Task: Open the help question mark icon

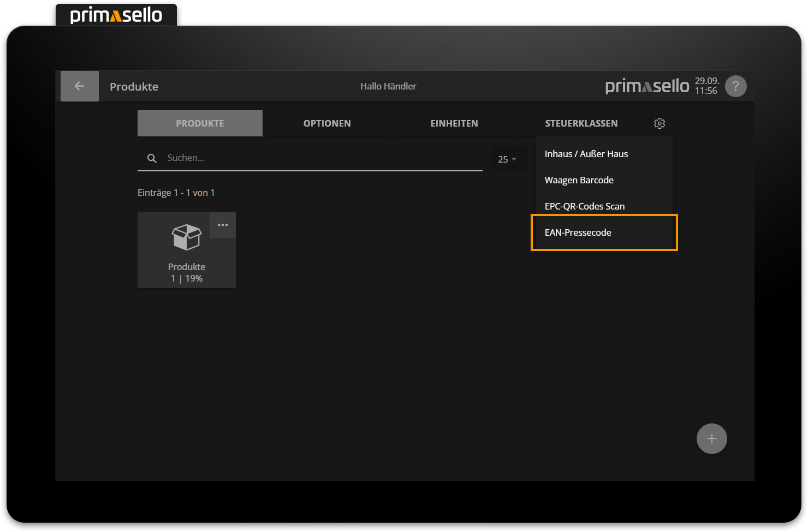Action: [735, 86]
